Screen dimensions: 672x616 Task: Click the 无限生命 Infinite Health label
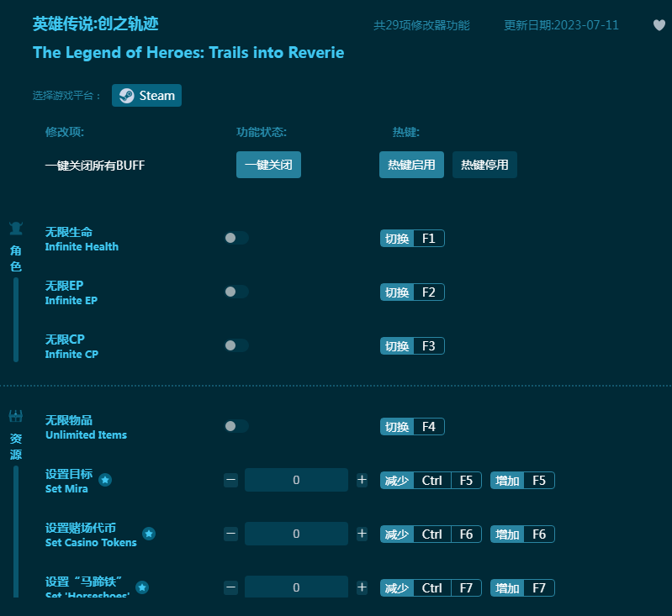pyautogui.click(x=82, y=240)
